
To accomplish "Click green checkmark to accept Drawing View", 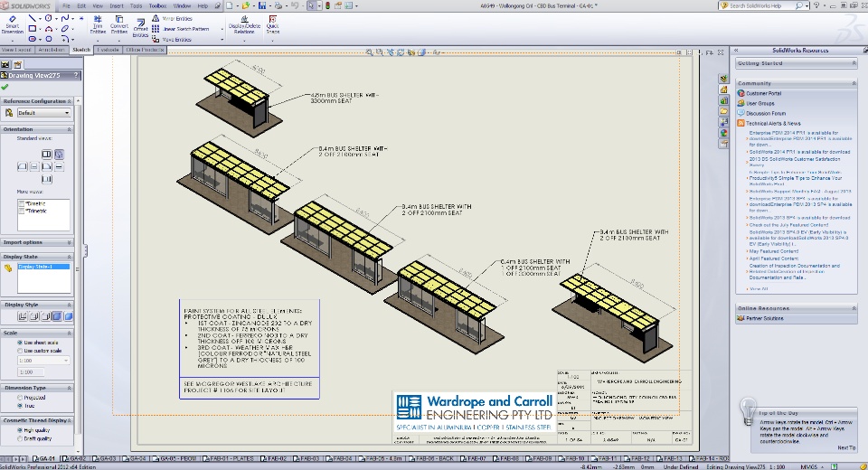I will point(5,87).
